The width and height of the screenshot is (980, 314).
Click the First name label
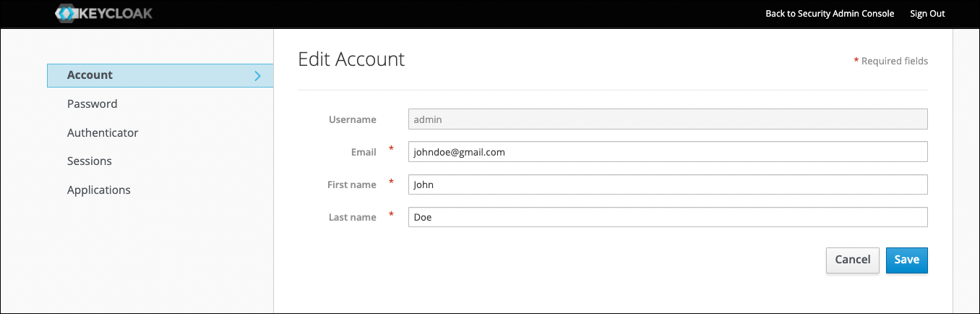point(352,184)
